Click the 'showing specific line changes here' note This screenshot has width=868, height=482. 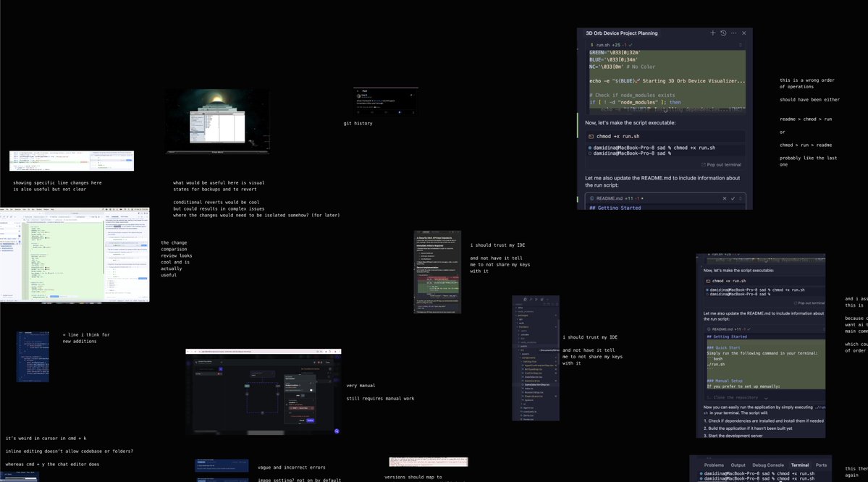58,186
